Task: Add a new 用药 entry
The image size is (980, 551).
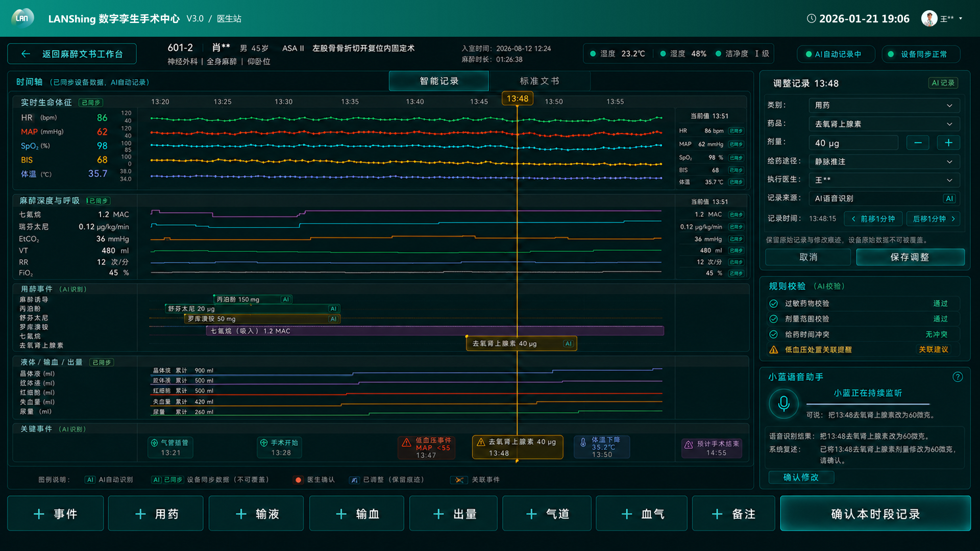Action: tap(156, 514)
